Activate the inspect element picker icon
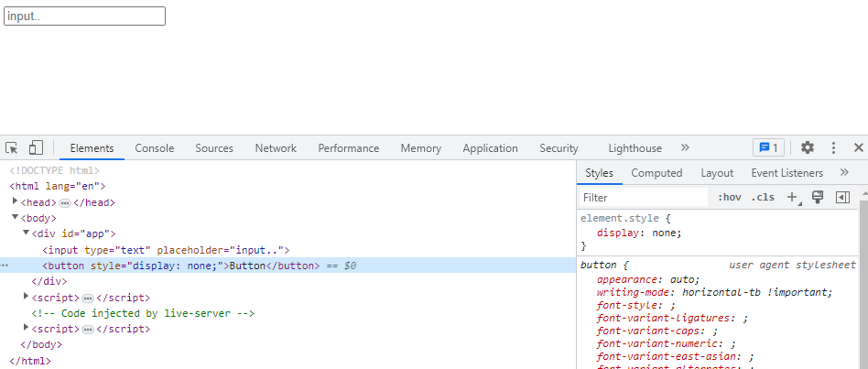 click(12, 147)
